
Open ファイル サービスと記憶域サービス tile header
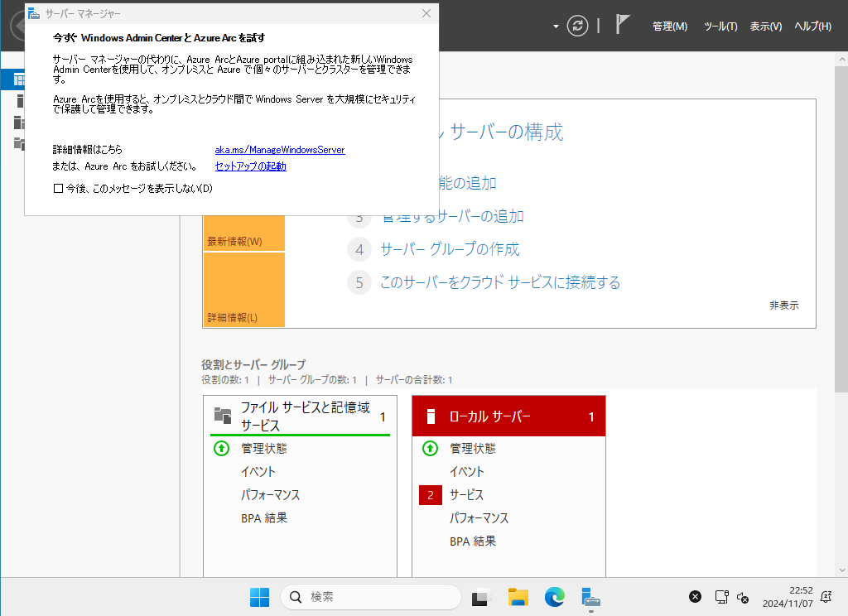(x=300, y=416)
